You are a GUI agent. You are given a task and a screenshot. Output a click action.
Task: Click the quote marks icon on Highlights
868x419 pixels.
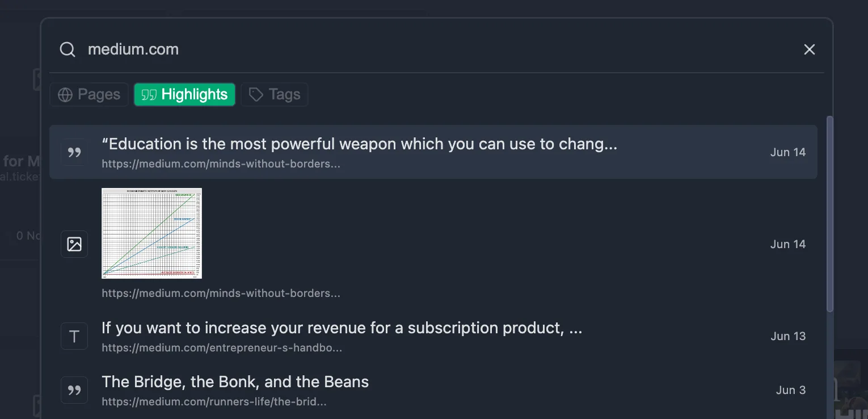[x=149, y=95]
